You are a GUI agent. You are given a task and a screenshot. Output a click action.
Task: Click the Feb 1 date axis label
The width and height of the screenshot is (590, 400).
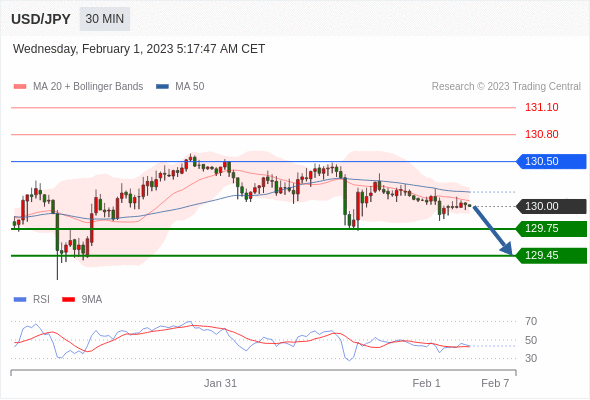pyautogui.click(x=426, y=383)
